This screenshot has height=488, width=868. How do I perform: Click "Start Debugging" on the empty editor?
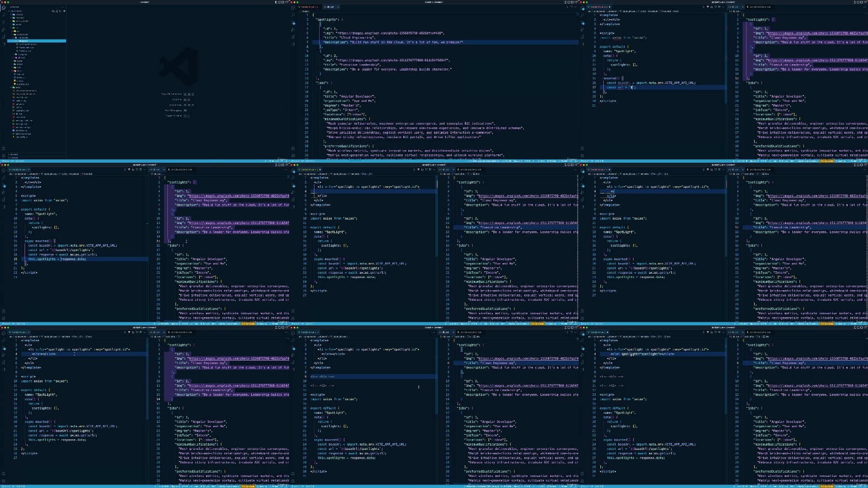[x=174, y=111]
